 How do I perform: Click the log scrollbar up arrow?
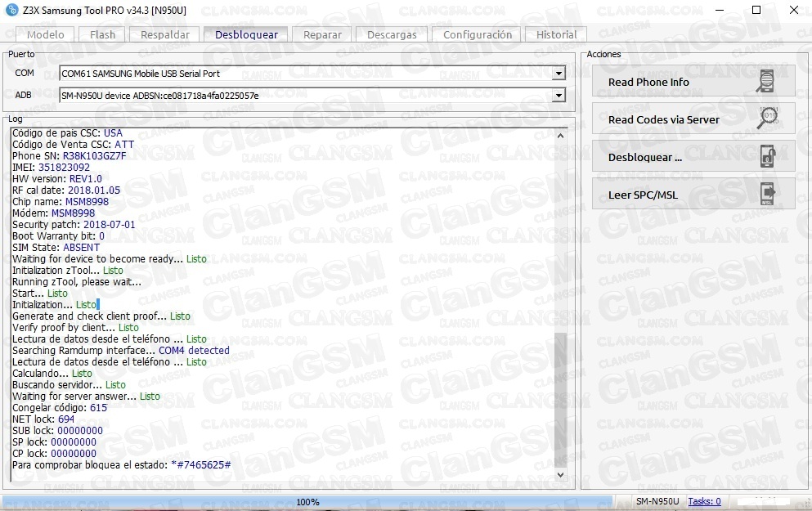pyautogui.click(x=560, y=136)
